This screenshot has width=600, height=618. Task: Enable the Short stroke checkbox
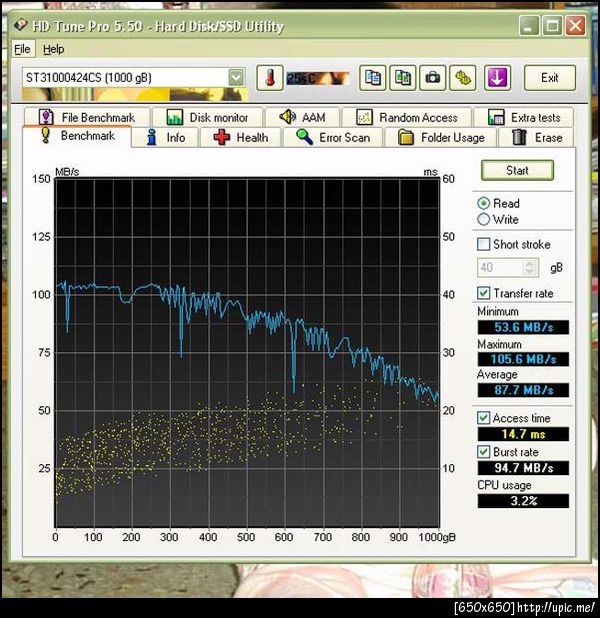click(483, 244)
